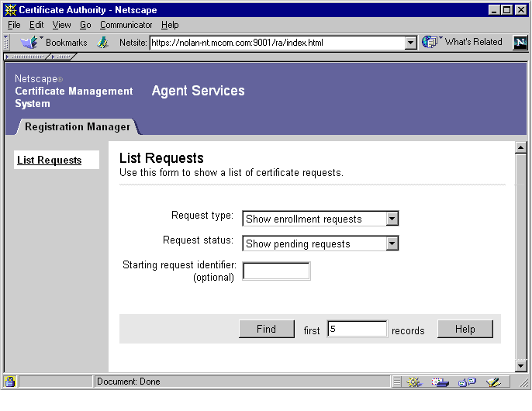Click the Netscape N logo throbber
Image resolution: width=532 pixels, height=411 pixels.
[520, 43]
